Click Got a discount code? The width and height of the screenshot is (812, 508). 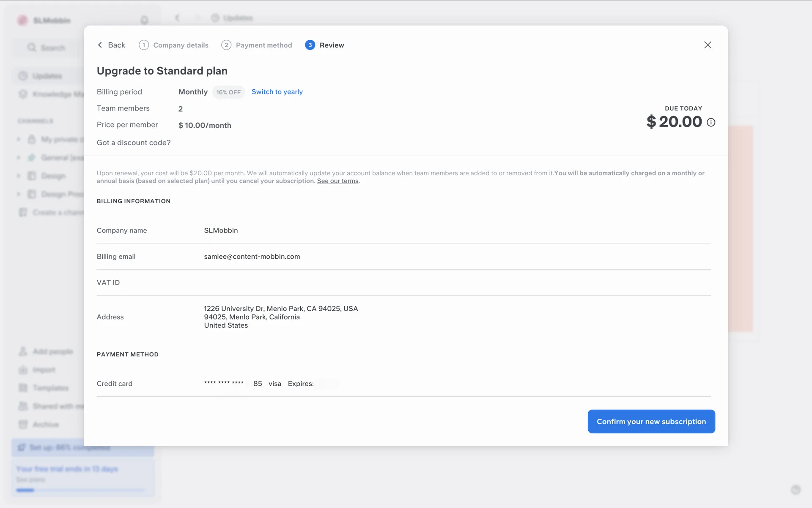[134, 143]
